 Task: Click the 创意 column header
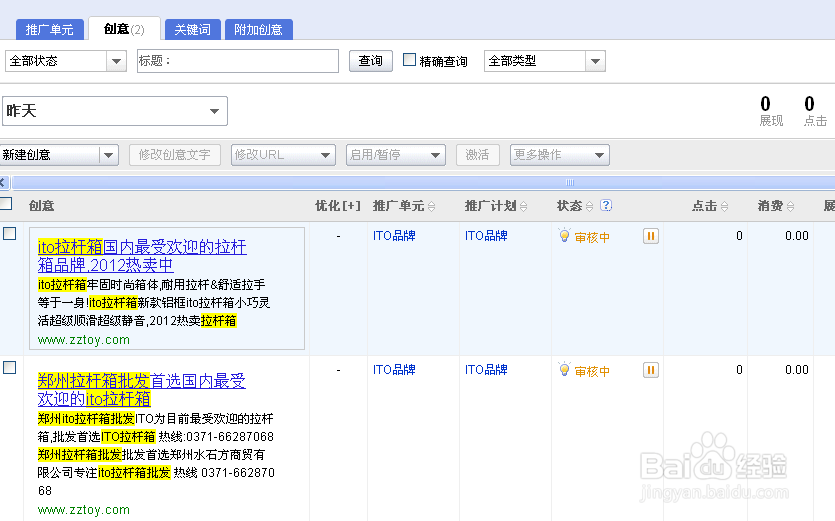click(x=42, y=206)
